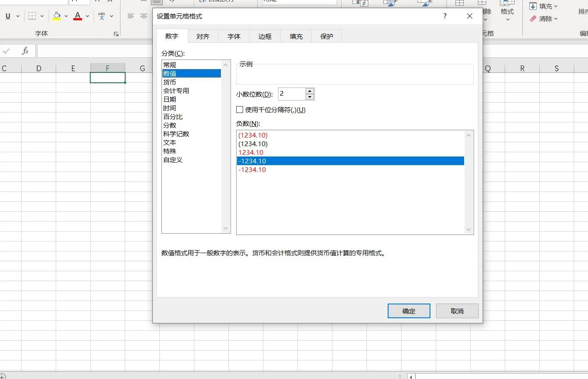Screen dimensions: 588x379
Task: Switch to the 数字 tab
Action: click(x=172, y=36)
